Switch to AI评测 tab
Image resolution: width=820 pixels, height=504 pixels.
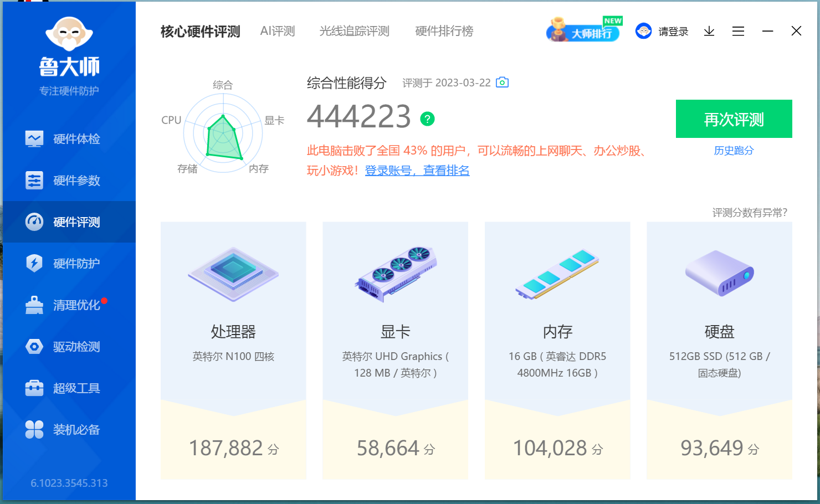point(278,31)
